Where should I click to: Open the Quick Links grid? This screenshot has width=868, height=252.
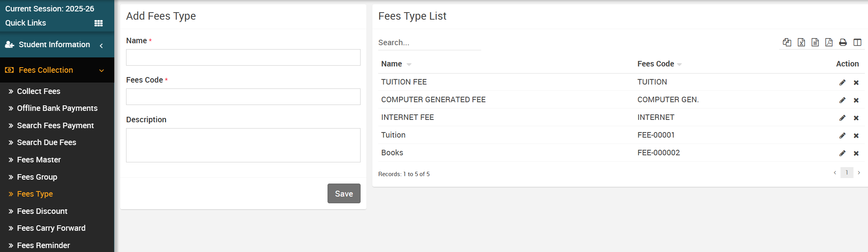pos(99,23)
